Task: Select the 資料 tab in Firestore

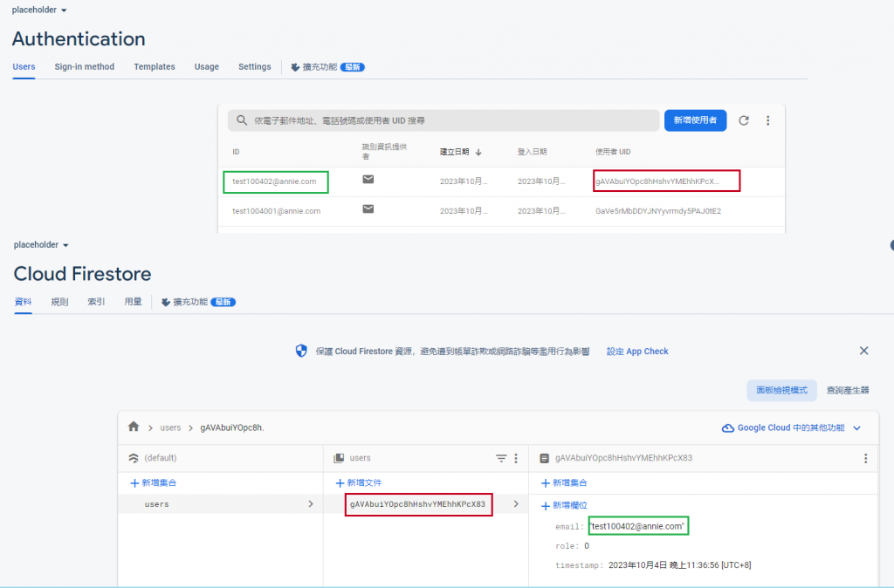Action: click(23, 301)
